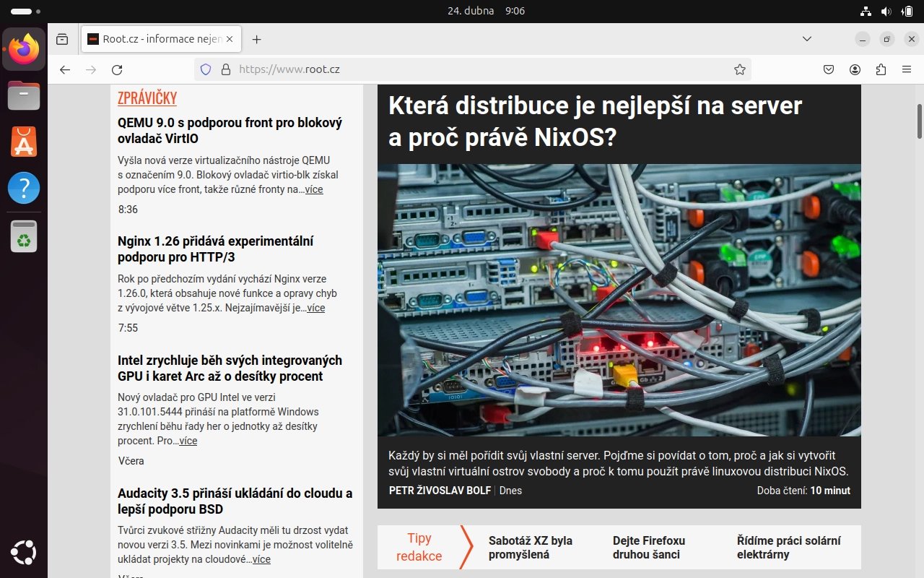The image size is (924, 578).
Task: Open the extensions puzzle icon
Action: [881, 69]
